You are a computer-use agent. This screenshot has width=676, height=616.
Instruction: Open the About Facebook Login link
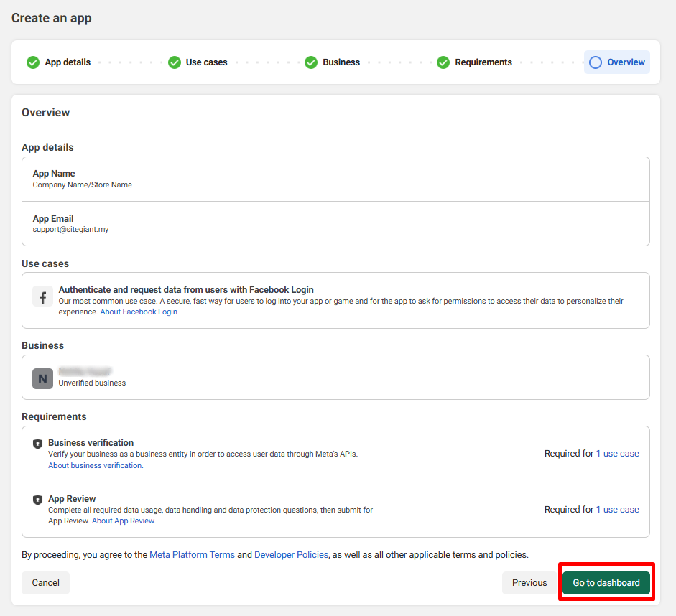pos(139,312)
